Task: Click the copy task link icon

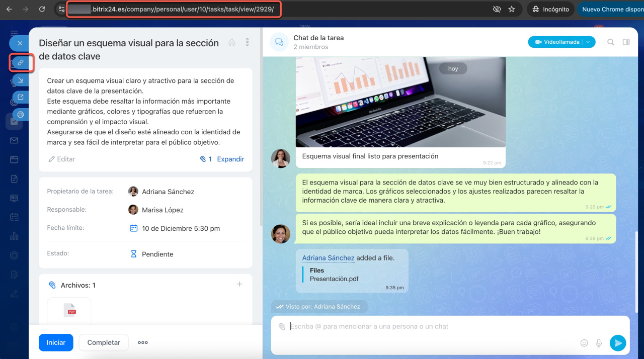Action: point(21,63)
